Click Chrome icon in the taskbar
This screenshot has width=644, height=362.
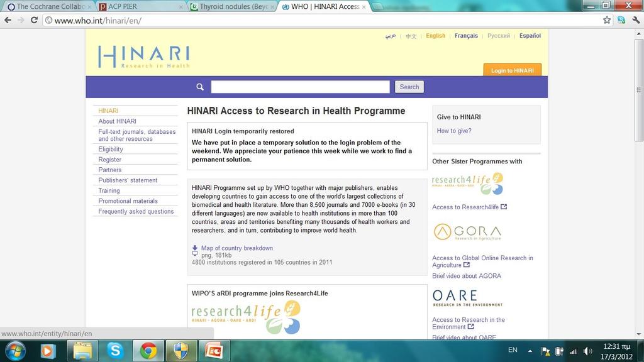click(x=148, y=351)
